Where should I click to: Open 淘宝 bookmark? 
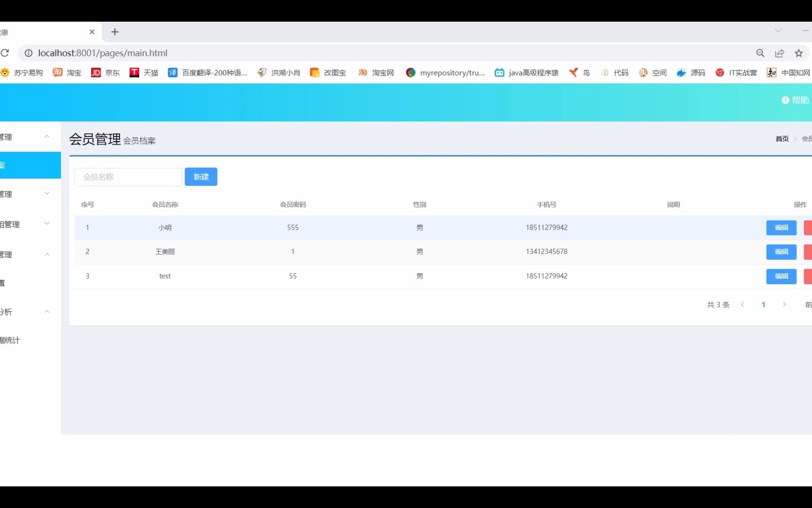[67, 72]
